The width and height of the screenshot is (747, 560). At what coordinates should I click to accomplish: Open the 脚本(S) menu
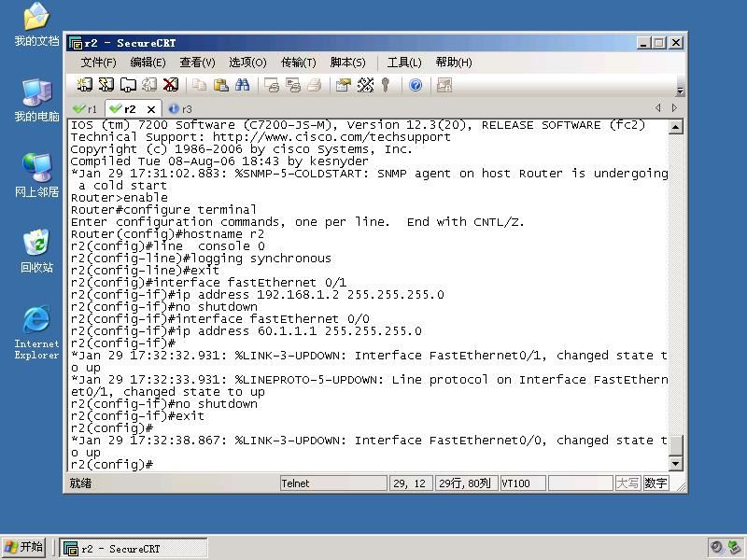click(347, 63)
